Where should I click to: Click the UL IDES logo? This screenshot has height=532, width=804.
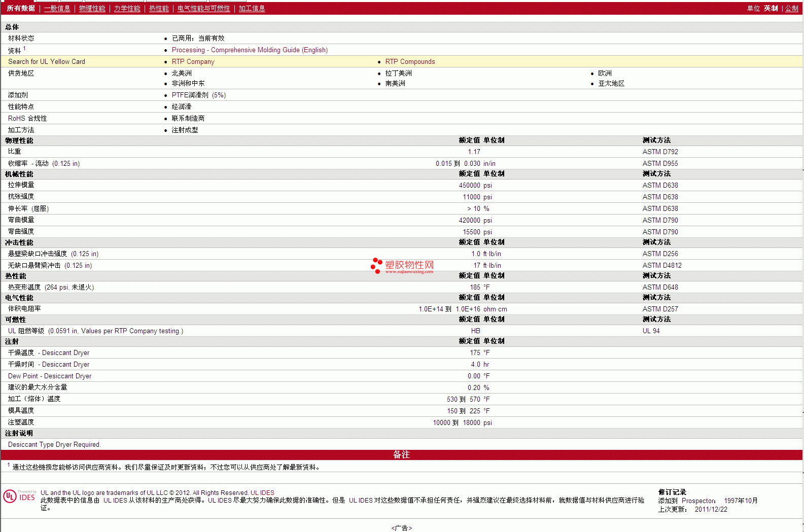(20, 496)
